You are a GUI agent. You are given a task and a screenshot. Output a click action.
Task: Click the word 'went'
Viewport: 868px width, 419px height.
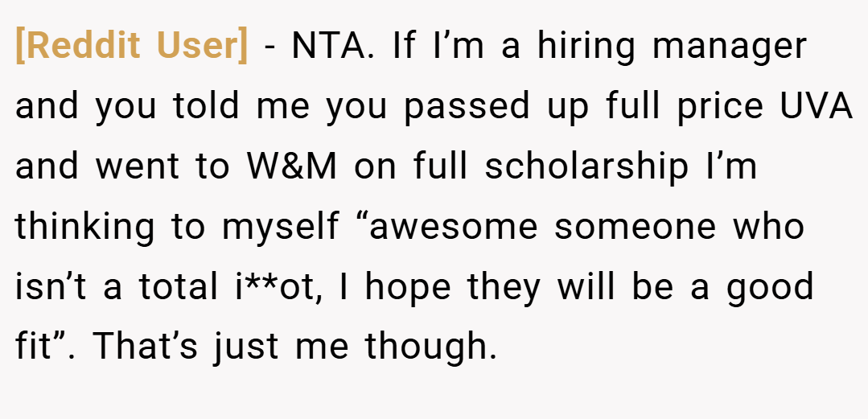point(138,167)
